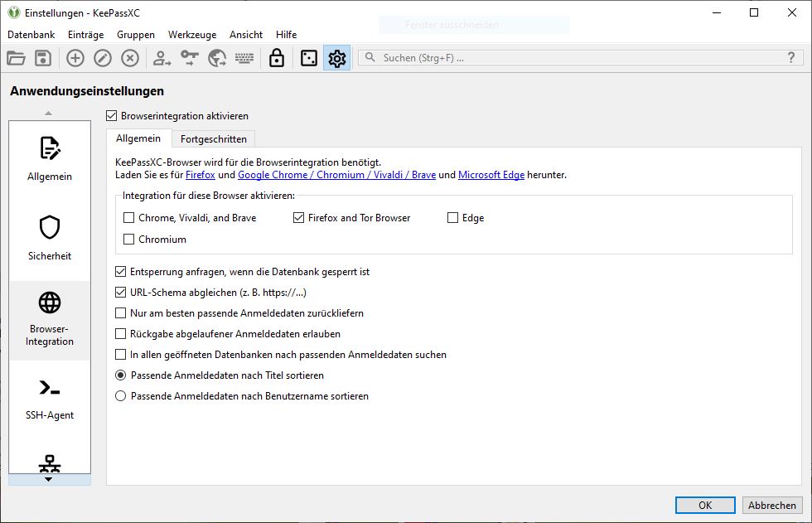Open password generator dice icon
Screen dimensions: 812x523
[x=309, y=58]
